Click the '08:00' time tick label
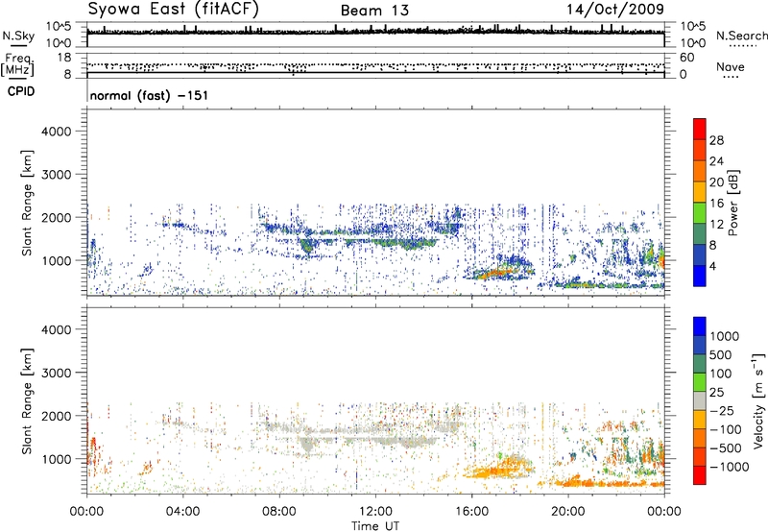This screenshot has width=768, height=532. point(279,512)
